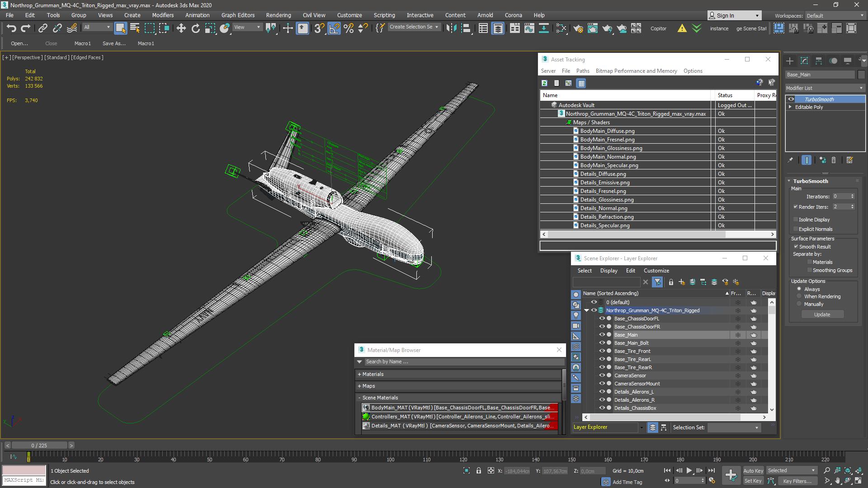The width and height of the screenshot is (868, 488).
Task: Switch Asset Tracking to table view
Action: click(581, 83)
